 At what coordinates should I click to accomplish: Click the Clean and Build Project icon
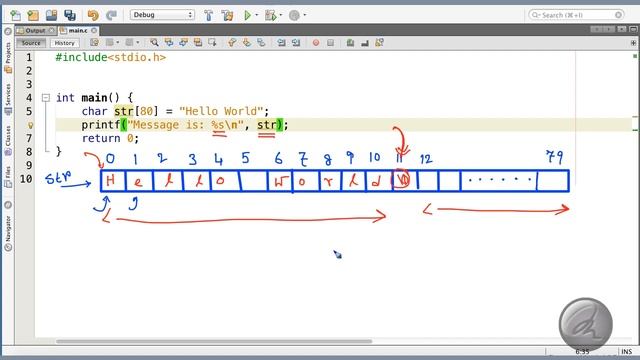pos(227,16)
